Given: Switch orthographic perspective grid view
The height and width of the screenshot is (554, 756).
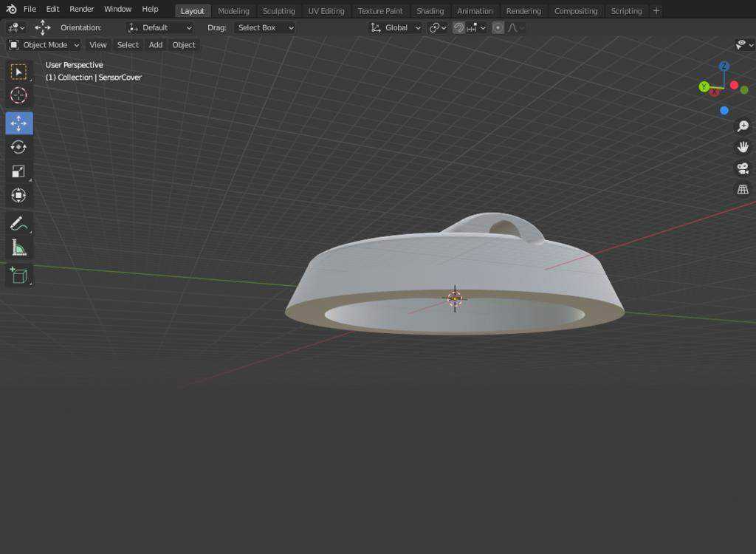Looking at the screenshot, I should [x=743, y=190].
